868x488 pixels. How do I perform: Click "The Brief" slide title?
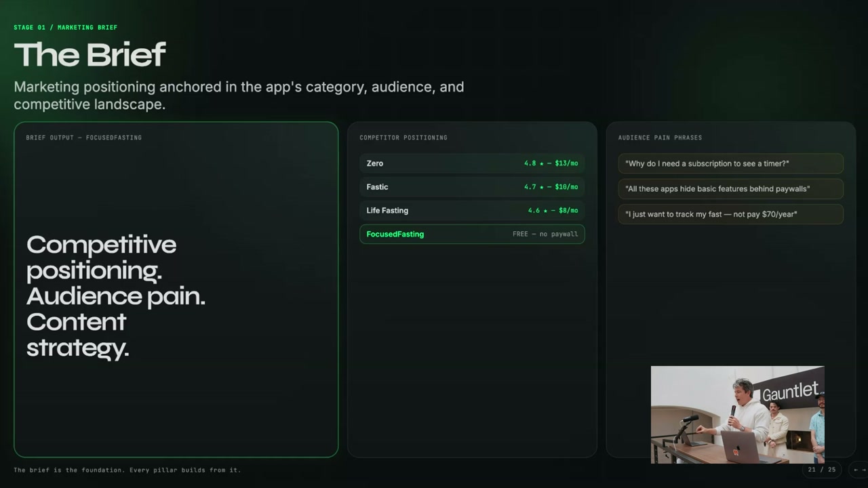(90, 55)
